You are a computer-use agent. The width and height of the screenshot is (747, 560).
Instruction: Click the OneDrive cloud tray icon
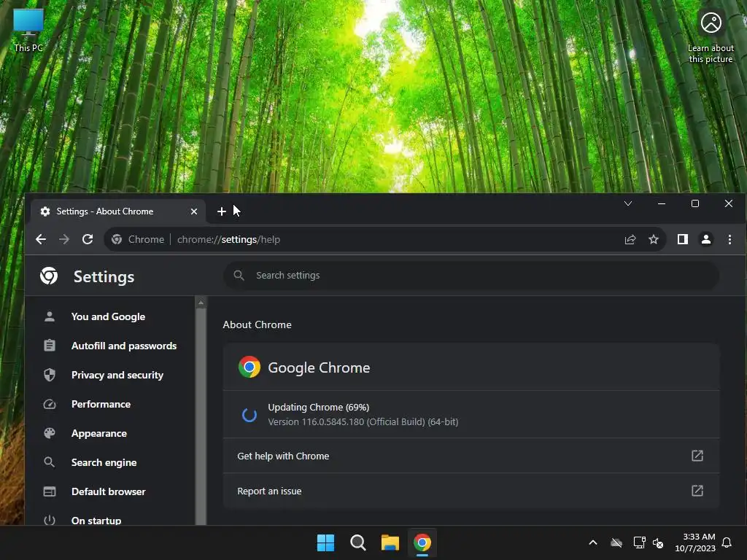tap(616, 542)
